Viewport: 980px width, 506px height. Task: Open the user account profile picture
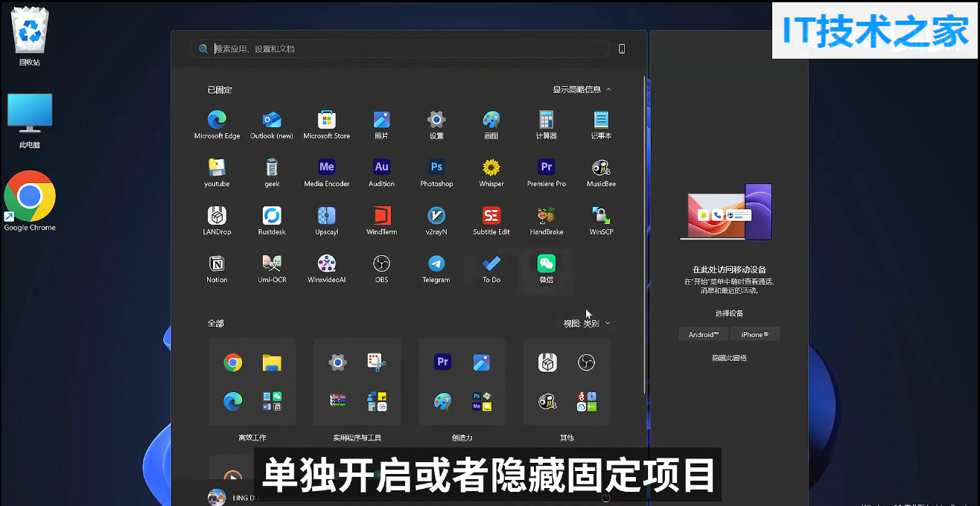217,497
